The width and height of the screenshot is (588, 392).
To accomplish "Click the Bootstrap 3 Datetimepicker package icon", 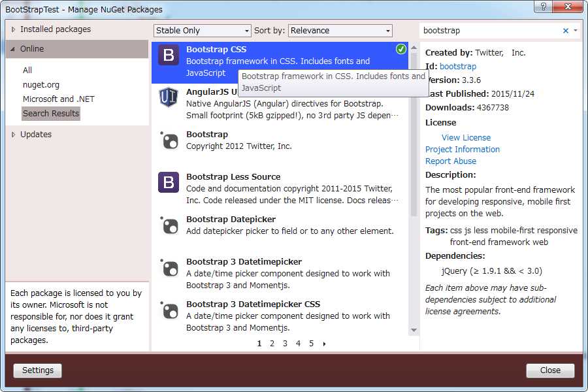I will 169,268.
